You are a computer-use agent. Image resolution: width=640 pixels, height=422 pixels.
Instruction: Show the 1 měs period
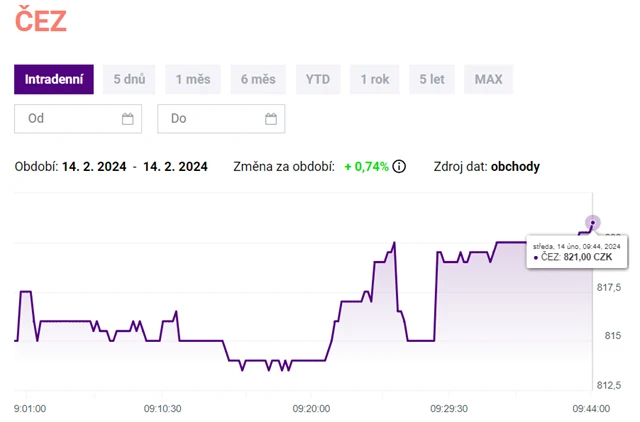pyautogui.click(x=193, y=79)
